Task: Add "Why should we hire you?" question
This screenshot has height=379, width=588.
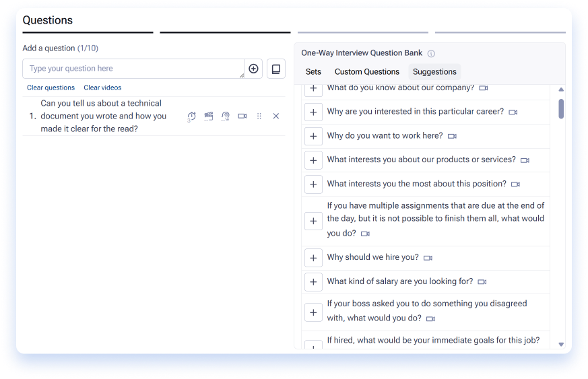Action: pos(313,258)
